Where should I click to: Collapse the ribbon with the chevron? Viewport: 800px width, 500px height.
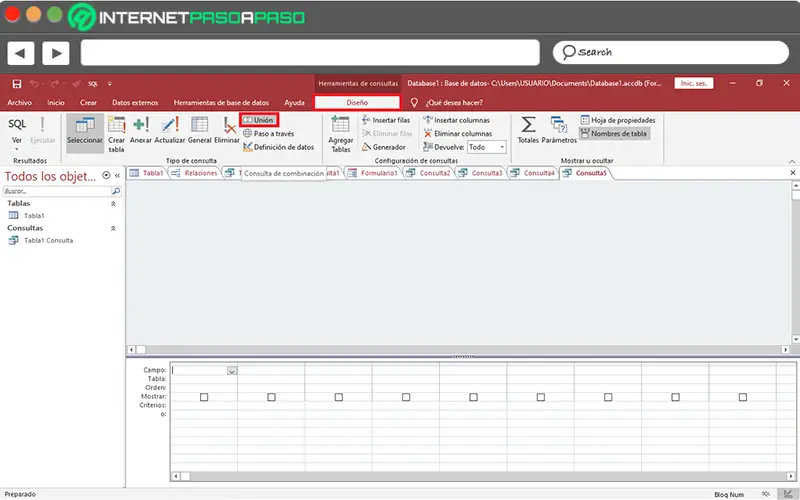[792, 161]
